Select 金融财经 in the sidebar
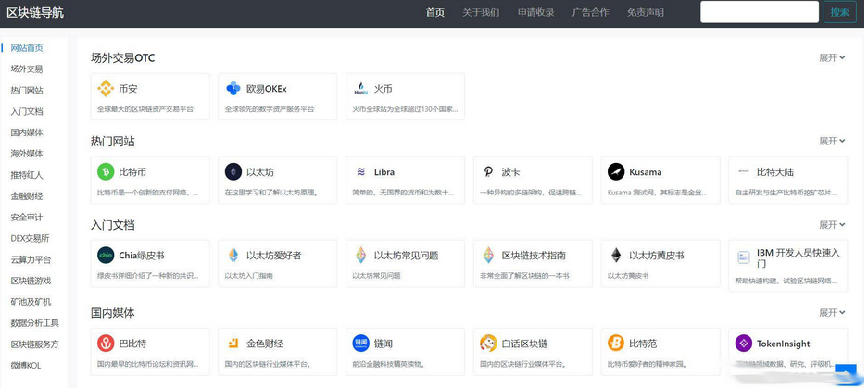The height and width of the screenshot is (388, 868). pos(27,196)
